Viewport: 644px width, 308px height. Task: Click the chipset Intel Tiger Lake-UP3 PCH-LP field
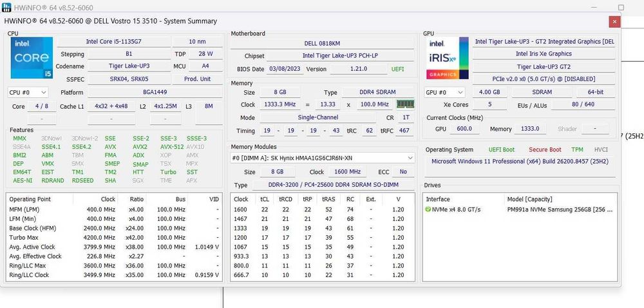[x=341, y=56]
